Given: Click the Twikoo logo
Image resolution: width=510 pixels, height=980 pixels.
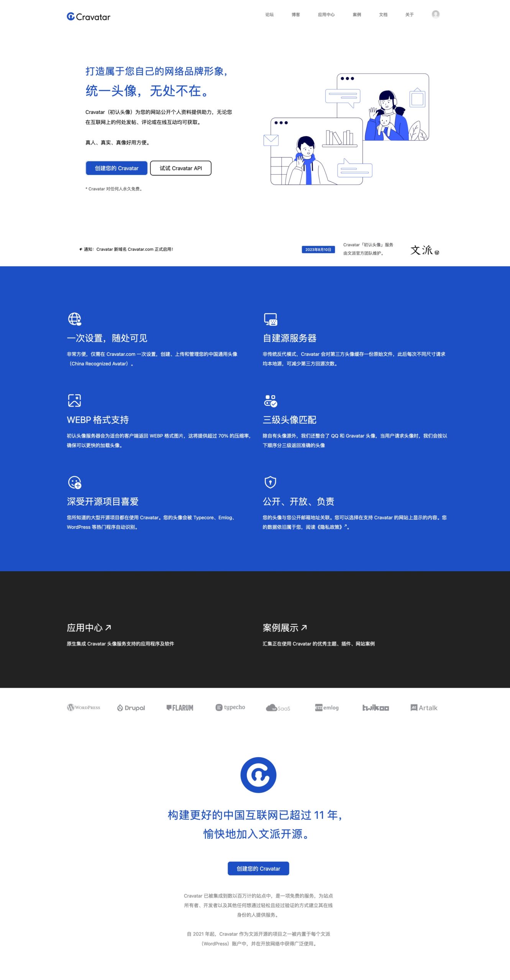Looking at the screenshot, I should coord(376,708).
